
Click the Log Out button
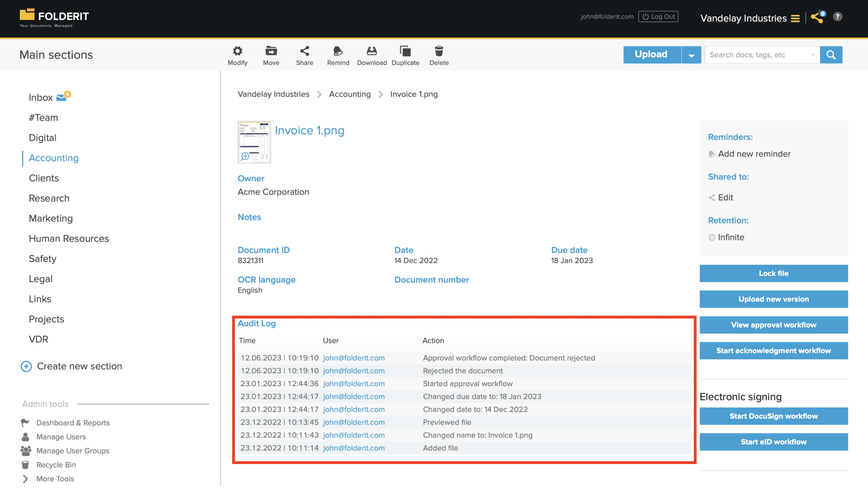point(658,17)
